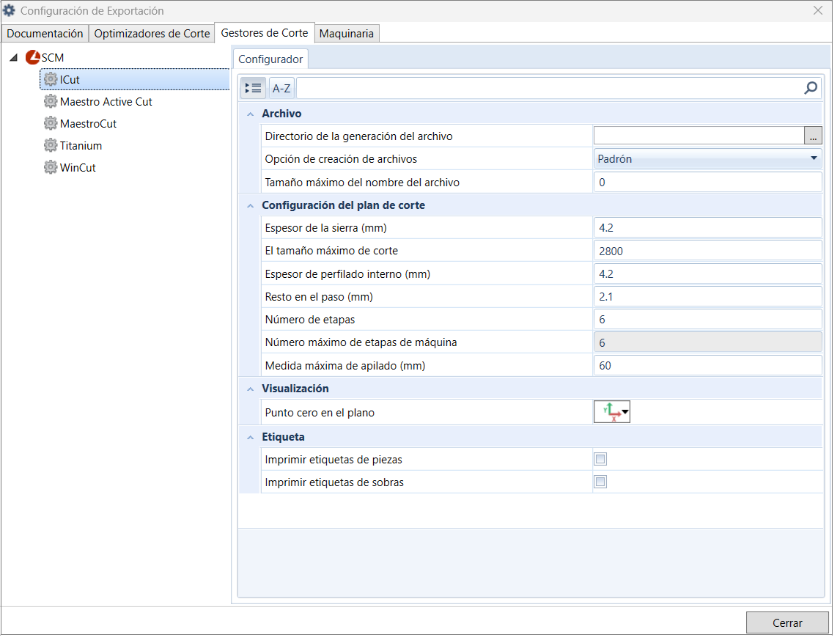Image resolution: width=840 pixels, height=643 pixels.
Task: Click the Tamaño máximo del nombre field
Action: pyautogui.click(x=707, y=182)
